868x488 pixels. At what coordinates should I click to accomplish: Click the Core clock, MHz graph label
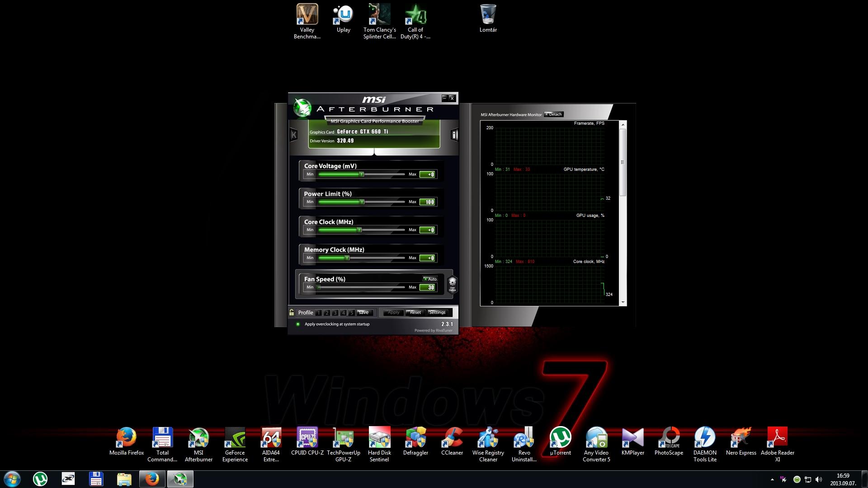tap(589, 262)
